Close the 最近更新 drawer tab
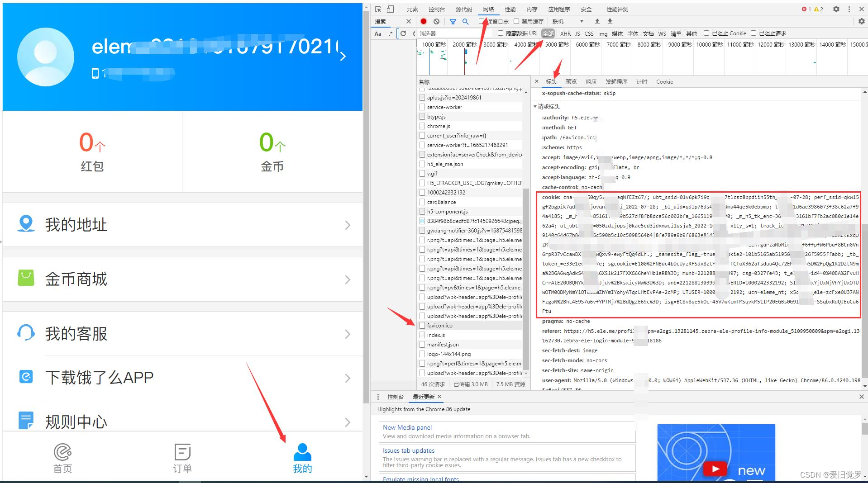This screenshot has height=483, width=868. click(x=439, y=397)
